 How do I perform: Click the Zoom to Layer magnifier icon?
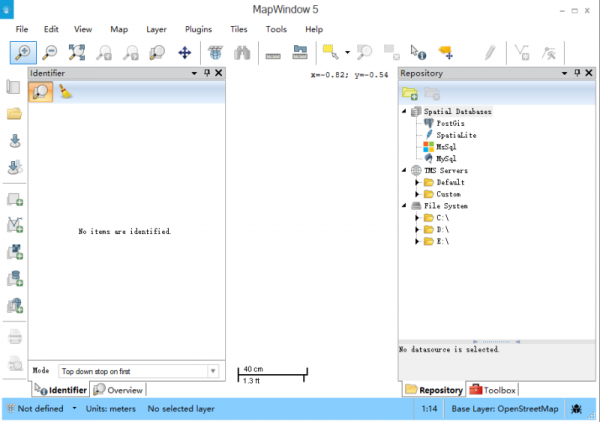coord(157,53)
